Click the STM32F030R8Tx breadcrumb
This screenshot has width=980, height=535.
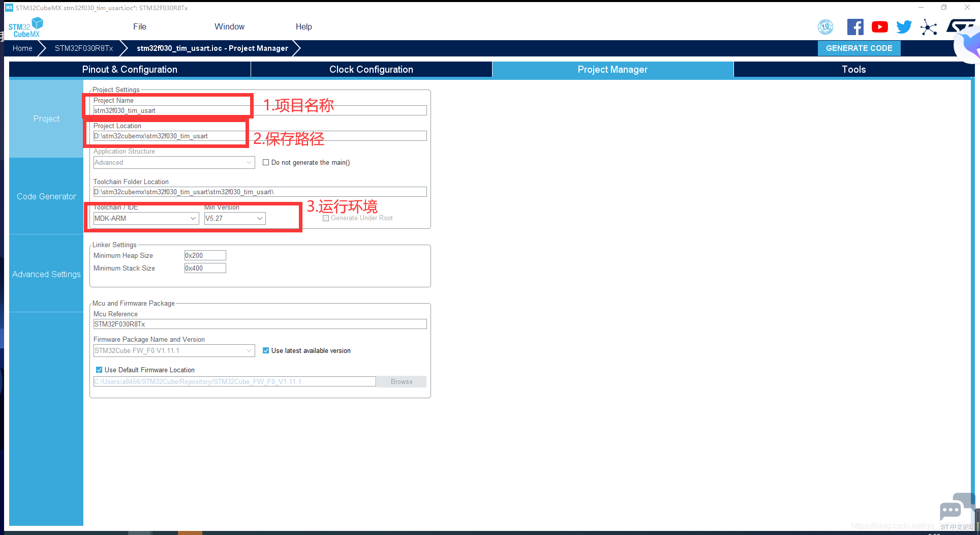84,48
